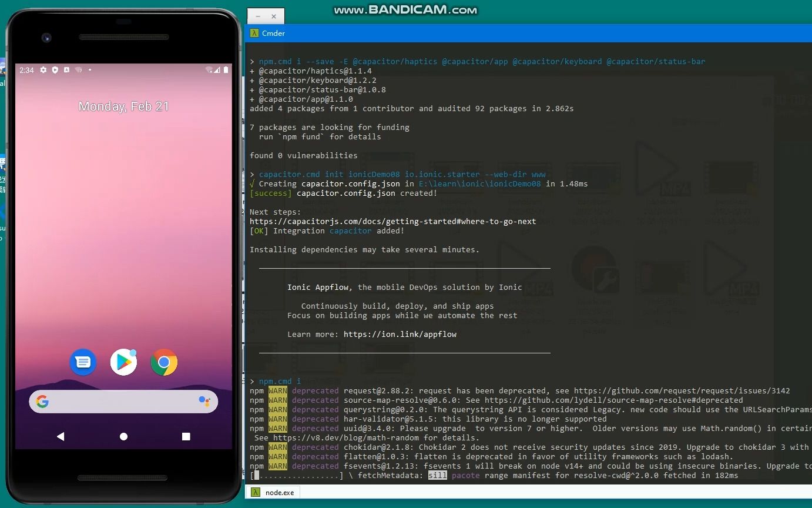The height and width of the screenshot is (508, 812).
Task: Tap the settings gear in status bar
Action: [43, 70]
